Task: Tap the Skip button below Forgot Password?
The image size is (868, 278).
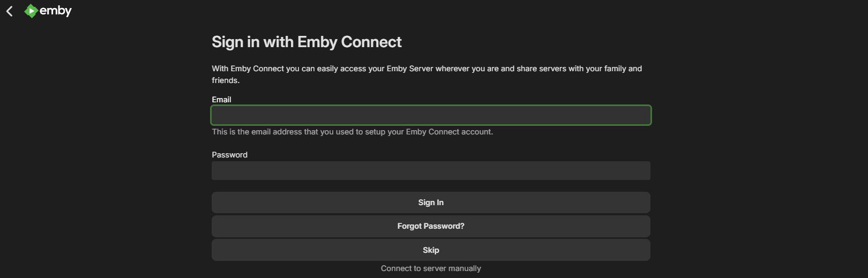Action: coord(431,250)
